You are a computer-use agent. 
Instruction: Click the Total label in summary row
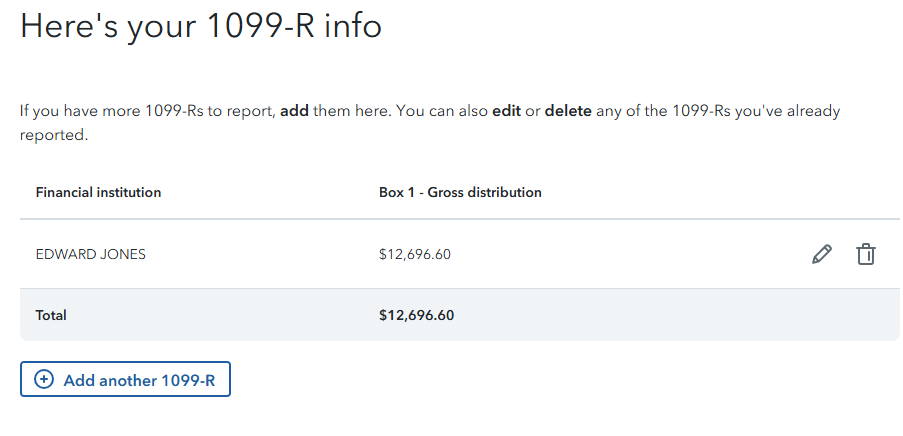tap(51, 315)
